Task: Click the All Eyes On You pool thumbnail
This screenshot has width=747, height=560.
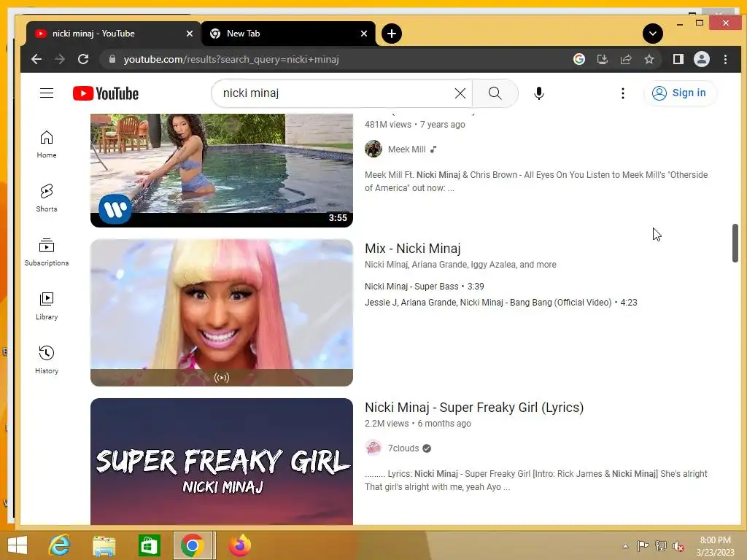Action: click(222, 170)
